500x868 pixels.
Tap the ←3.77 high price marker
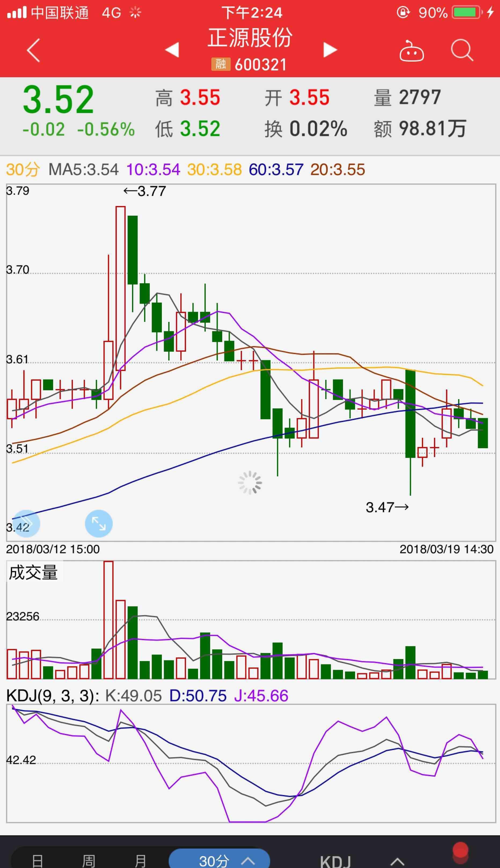pos(145,191)
